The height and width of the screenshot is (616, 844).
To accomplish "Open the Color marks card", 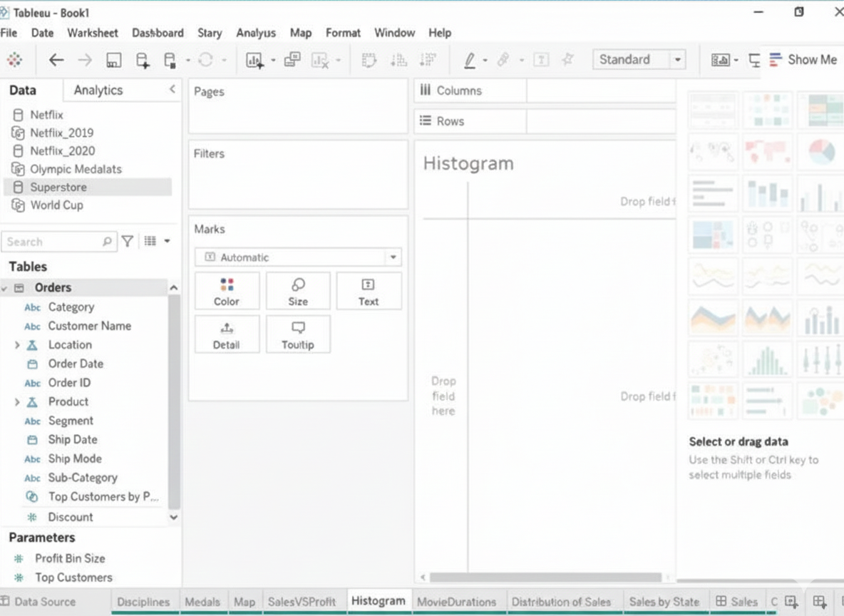I will [226, 291].
